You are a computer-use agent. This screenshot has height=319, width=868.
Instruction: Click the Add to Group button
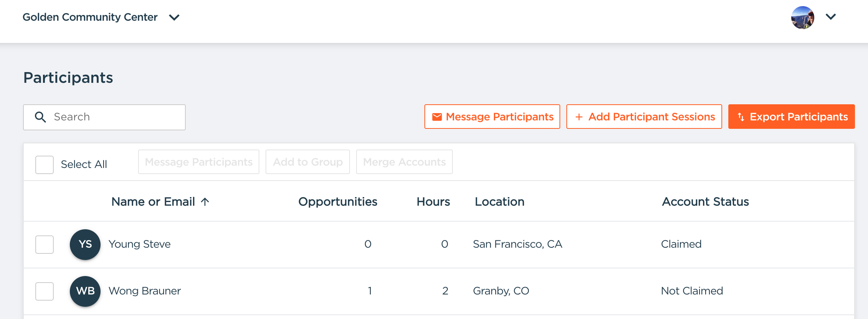pyautogui.click(x=307, y=162)
